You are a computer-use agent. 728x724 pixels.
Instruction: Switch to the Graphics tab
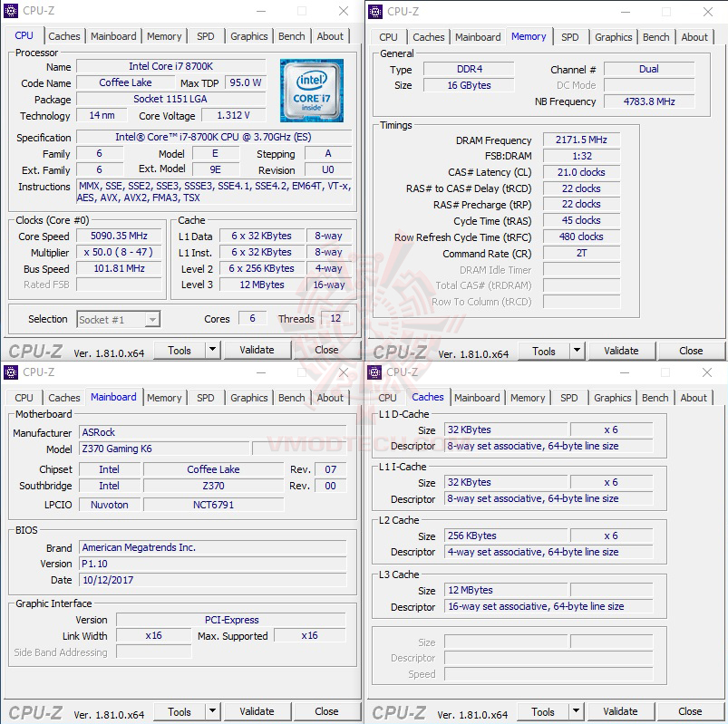(248, 36)
